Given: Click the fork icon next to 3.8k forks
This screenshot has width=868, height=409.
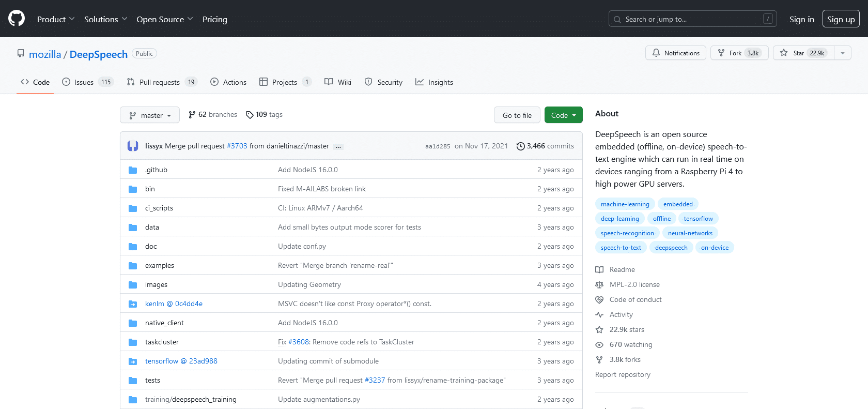Looking at the screenshot, I should coord(599,360).
